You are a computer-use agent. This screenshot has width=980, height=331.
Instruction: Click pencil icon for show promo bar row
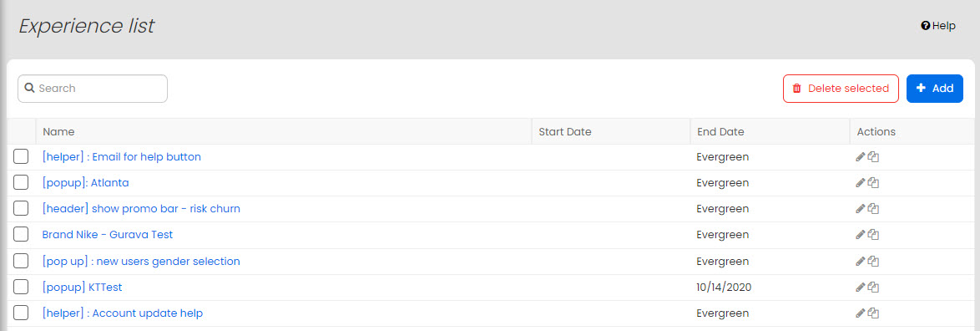pyautogui.click(x=861, y=208)
